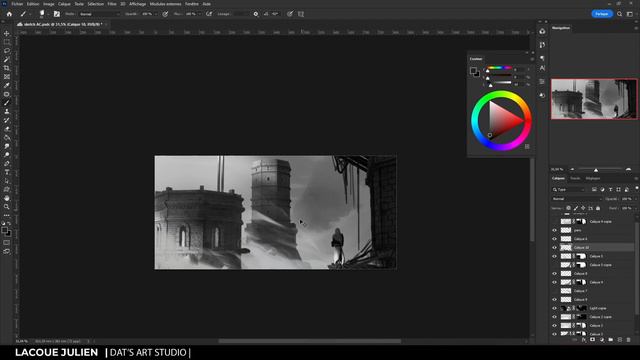
Task: Click the horizontal canvas scrollbar
Action: click(x=309, y=341)
